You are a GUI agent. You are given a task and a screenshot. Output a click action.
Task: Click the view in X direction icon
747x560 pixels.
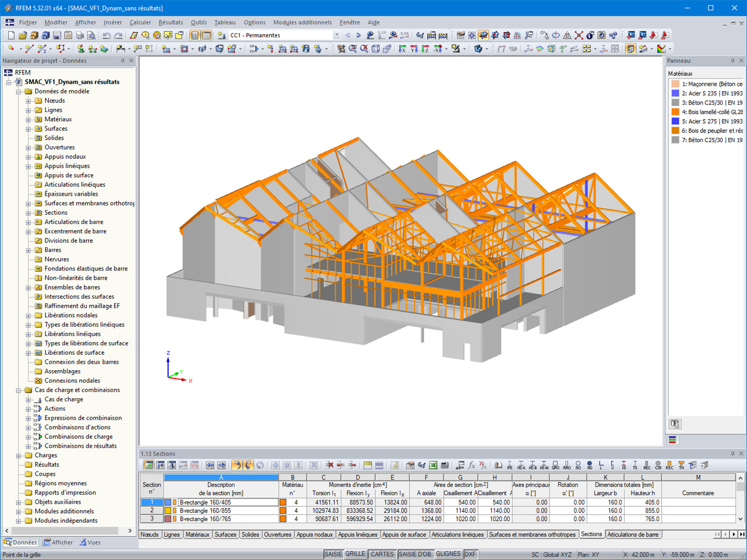[402, 49]
